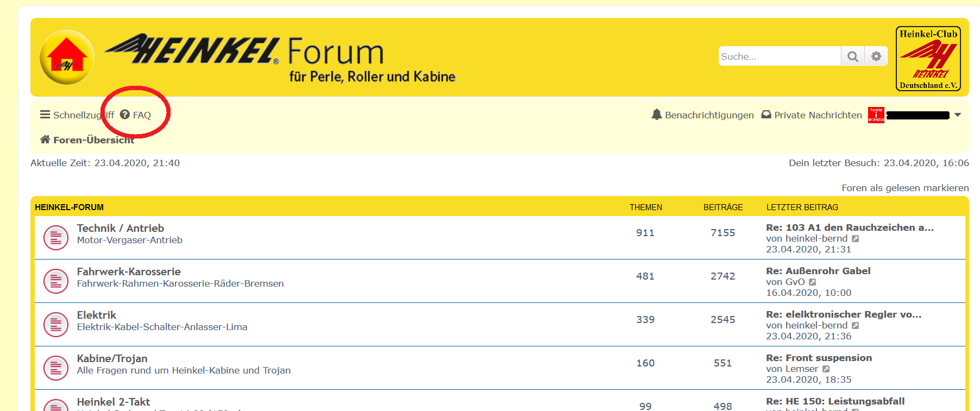Open post Re: 103 A1 den Rauchzeichen
Viewport: 980px width, 411px height.
click(850, 227)
